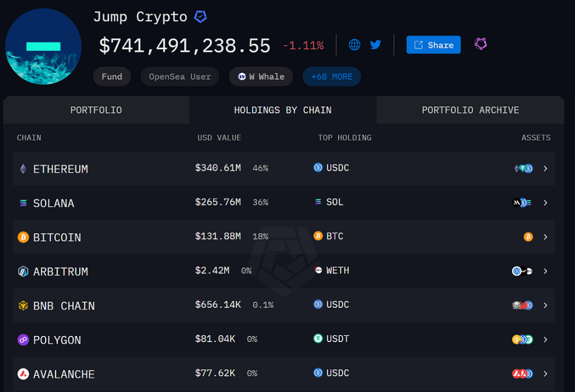This screenshot has height=392, width=575.
Task: Click the verified badge beside Jump Crypto
Action: (200, 17)
